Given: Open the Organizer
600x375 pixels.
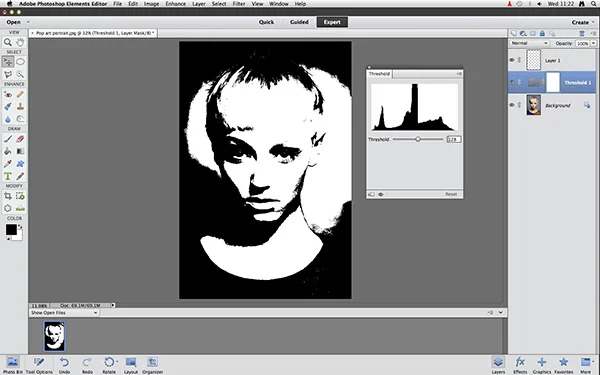Looking at the screenshot, I should [153, 365].
